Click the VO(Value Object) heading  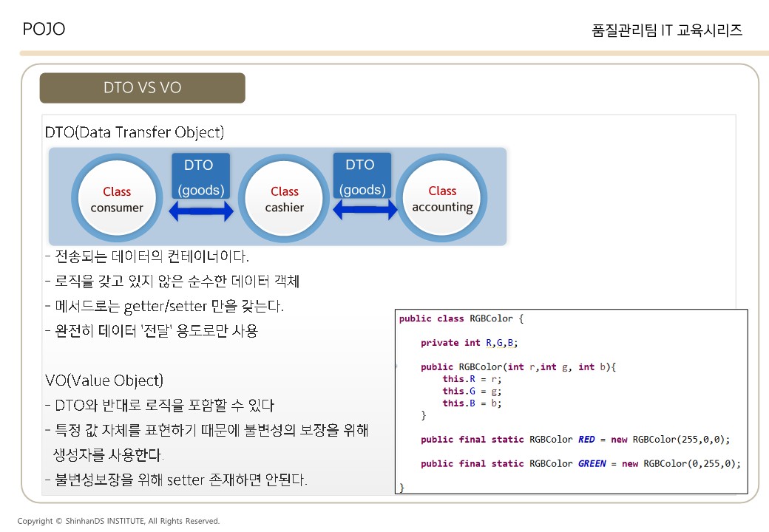[104, 381]
